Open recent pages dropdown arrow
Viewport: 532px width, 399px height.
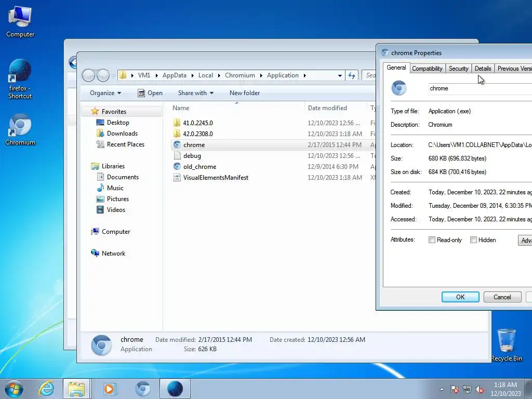114,76
